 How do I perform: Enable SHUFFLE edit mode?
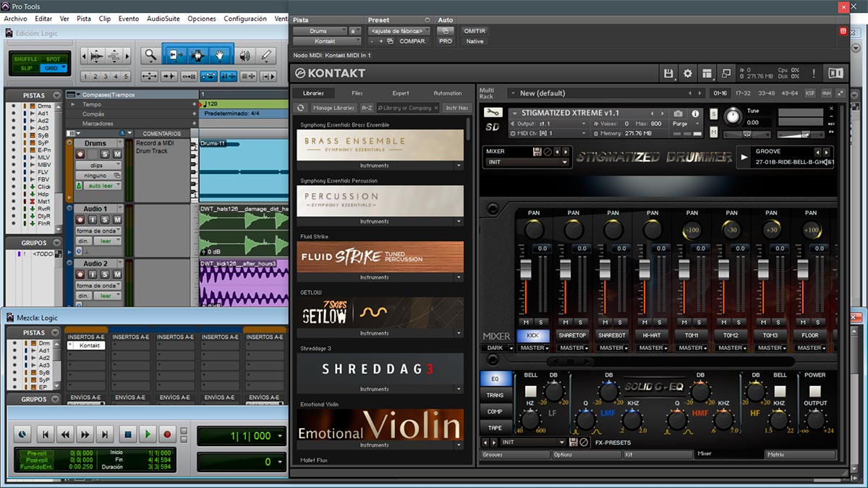25,59
